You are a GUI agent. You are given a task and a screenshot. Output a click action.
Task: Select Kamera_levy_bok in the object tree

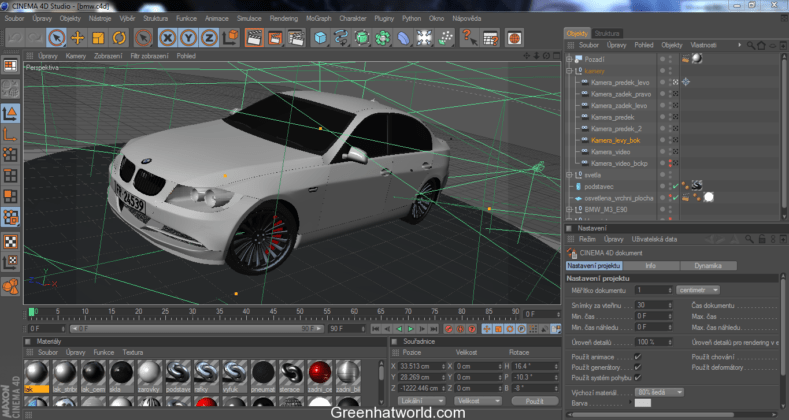point(615,140)
